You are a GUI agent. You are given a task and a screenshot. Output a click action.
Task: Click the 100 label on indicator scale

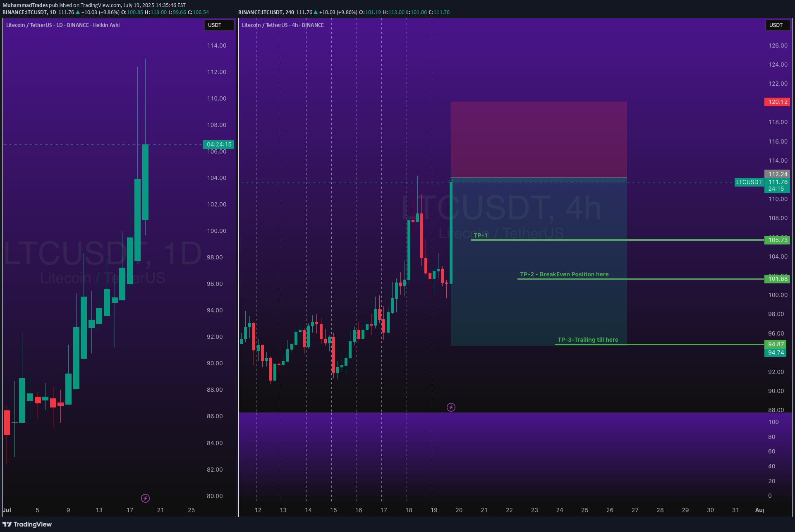coord(773,422)
